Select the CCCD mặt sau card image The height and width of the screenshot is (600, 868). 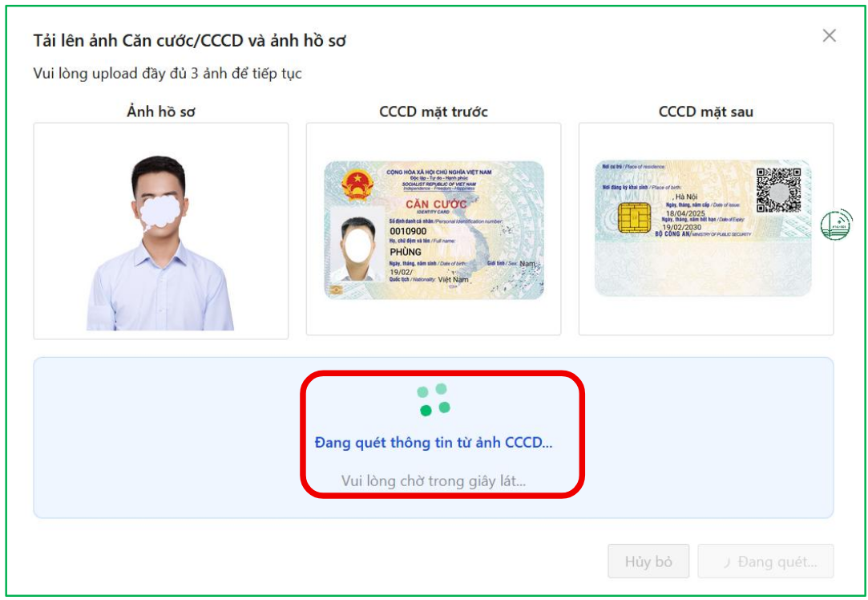tap(703, 228)
